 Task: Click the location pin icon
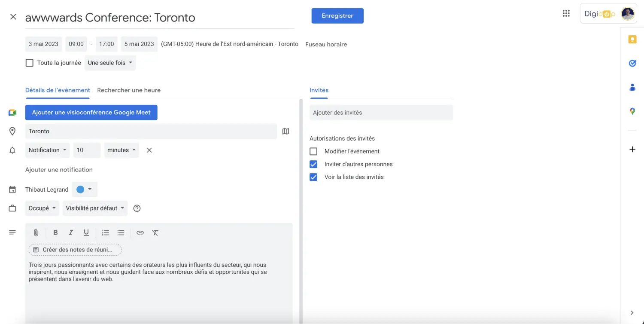tap(12, 131)
